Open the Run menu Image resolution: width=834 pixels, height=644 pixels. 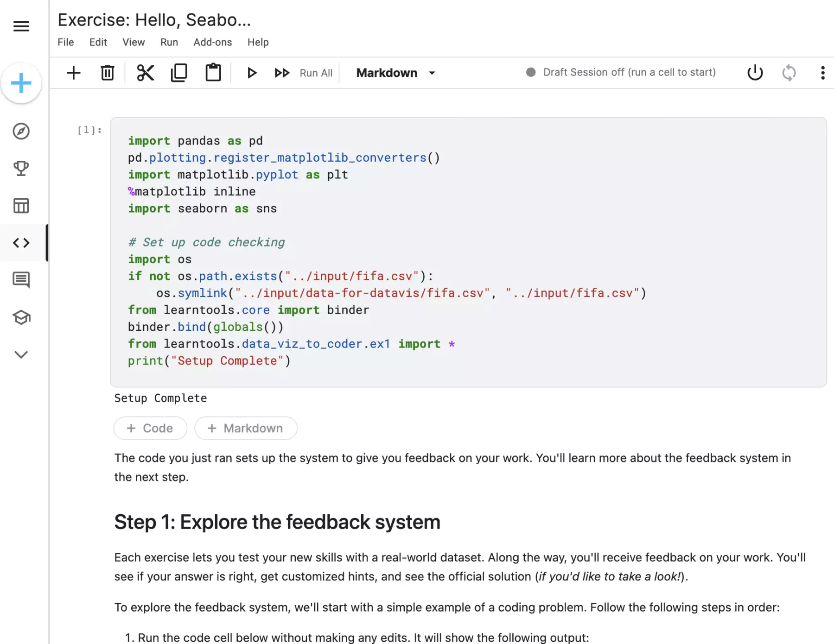click(169, 42)
